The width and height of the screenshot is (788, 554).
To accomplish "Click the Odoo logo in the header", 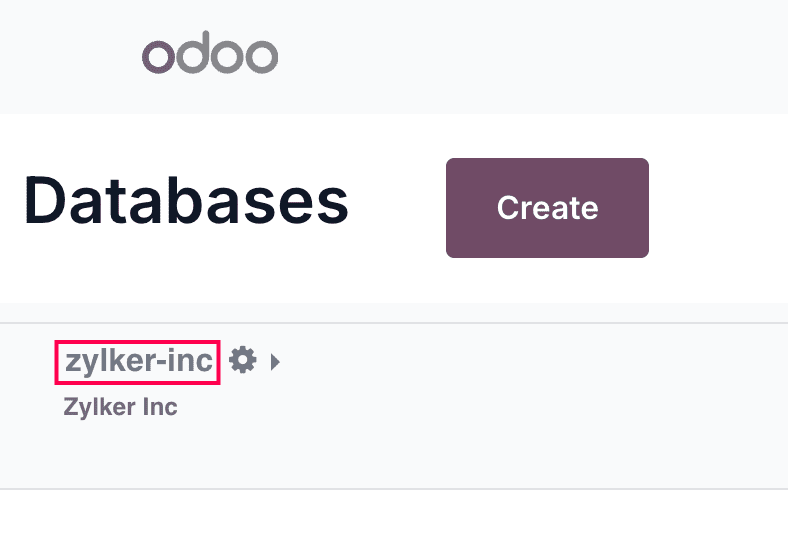I will [210, 55].
